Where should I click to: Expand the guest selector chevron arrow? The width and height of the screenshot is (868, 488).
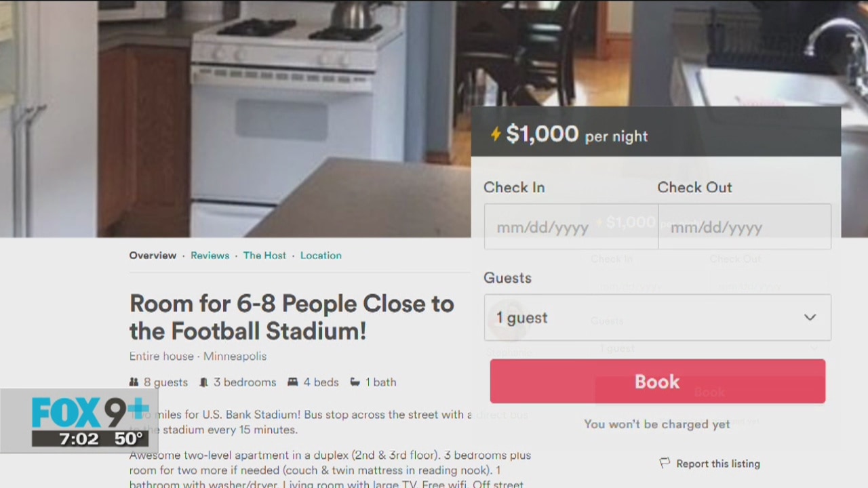810,317
